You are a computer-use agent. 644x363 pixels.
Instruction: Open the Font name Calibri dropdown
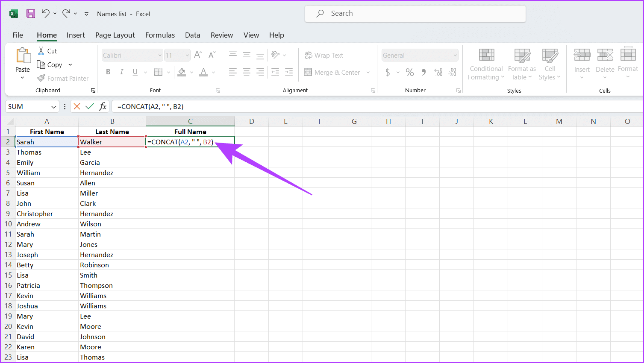(x=160, y=55)
